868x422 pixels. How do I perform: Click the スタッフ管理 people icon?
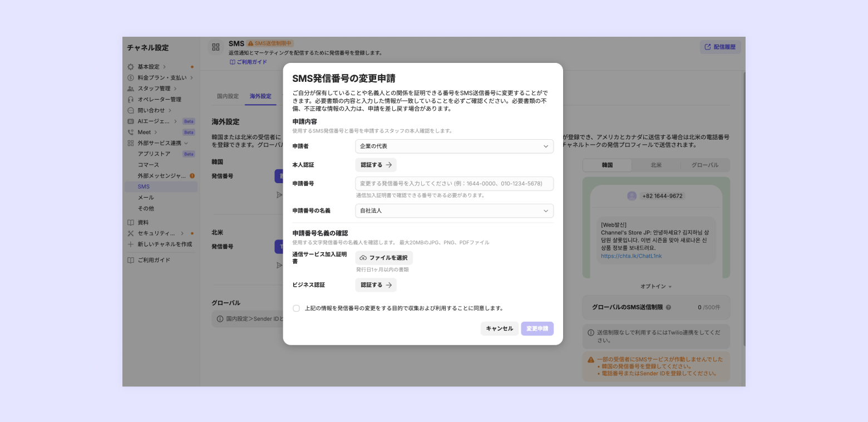tap(131, 89)
